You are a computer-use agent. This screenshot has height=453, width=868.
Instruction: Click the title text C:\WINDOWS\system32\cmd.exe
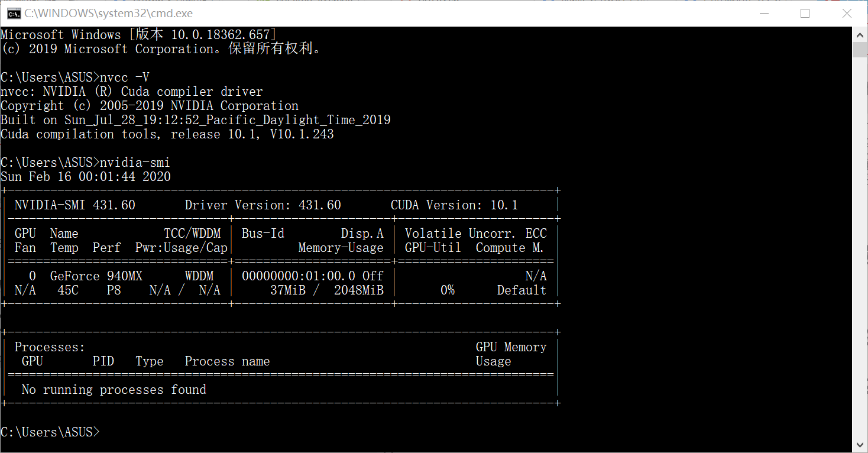tap(108, 13)
